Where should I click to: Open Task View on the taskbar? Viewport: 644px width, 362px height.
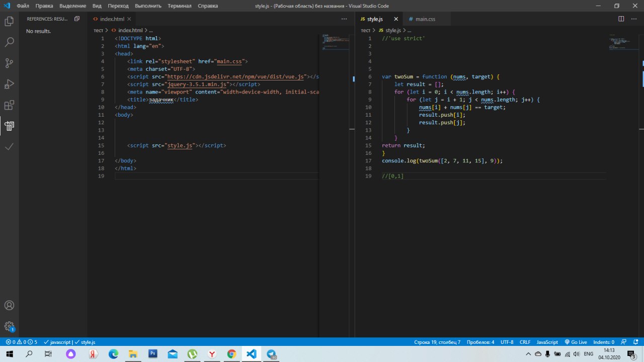tap(48, 354)
